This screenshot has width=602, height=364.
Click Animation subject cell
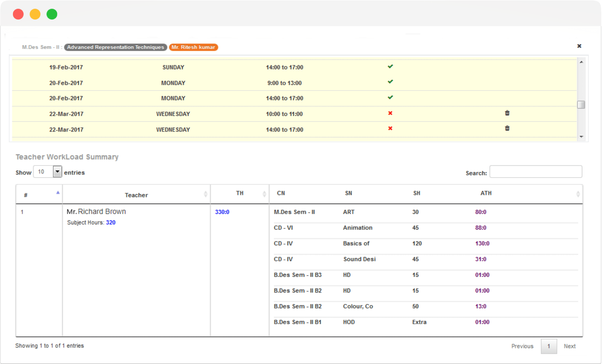(x=358, y=228)
